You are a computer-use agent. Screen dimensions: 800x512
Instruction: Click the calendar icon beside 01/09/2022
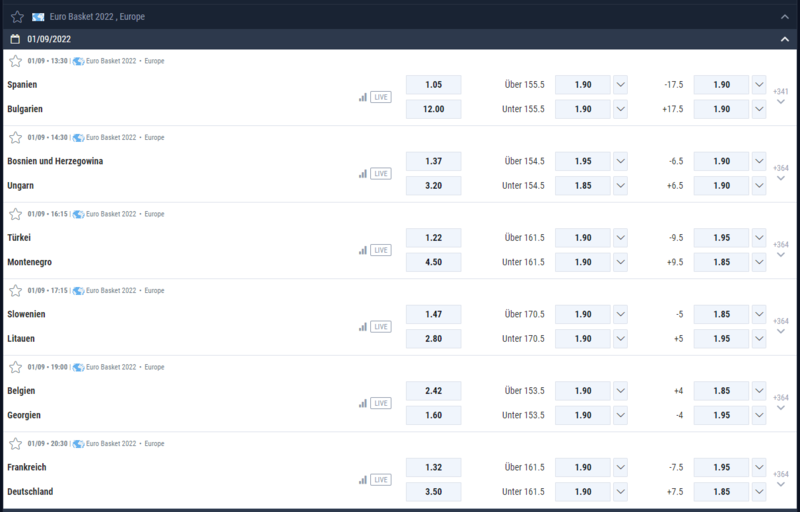[x=15, y=39]
